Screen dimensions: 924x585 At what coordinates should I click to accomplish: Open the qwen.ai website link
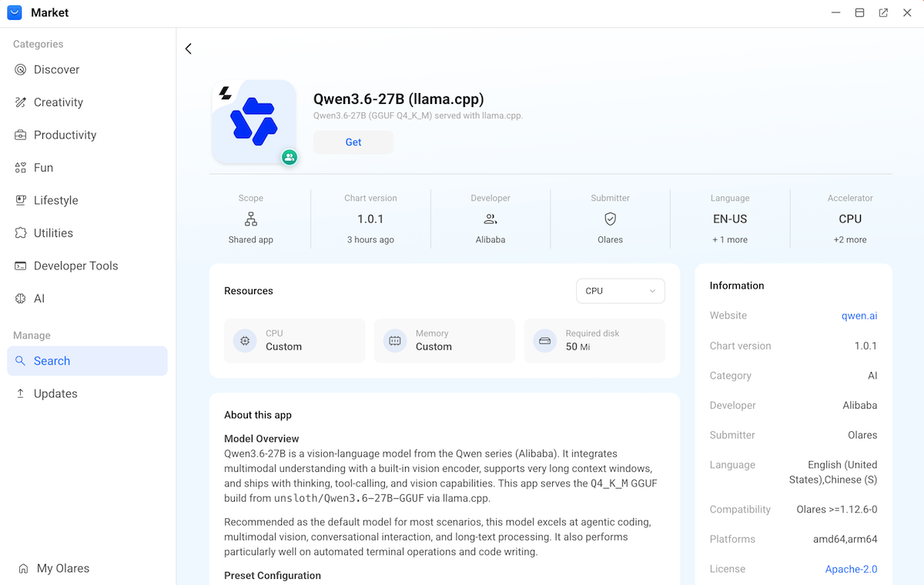pyautogui.click(x=859, y=316)
